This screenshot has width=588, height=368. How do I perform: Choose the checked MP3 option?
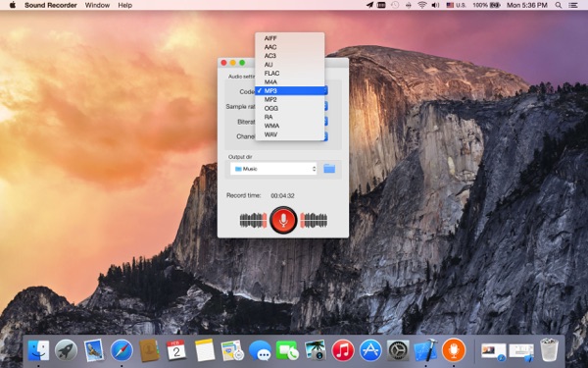[x=289, y=90]
